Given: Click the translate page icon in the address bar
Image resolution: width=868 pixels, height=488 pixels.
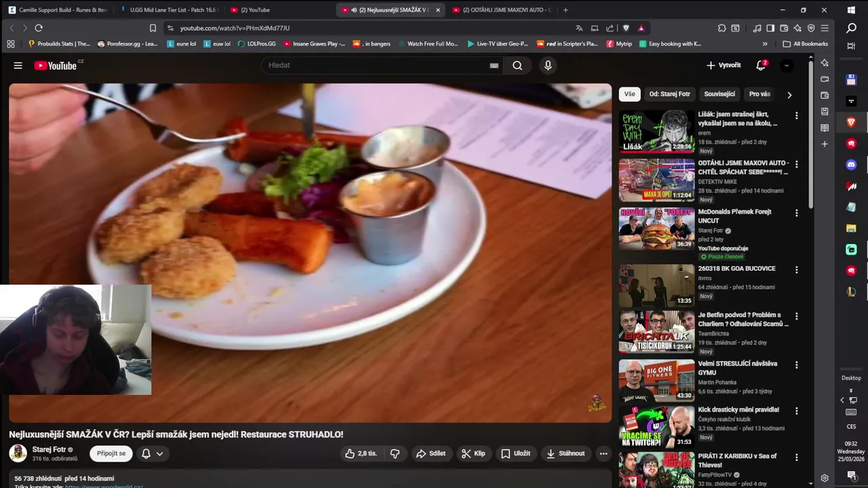Looking at the screenshot, I should pos(579,28).
